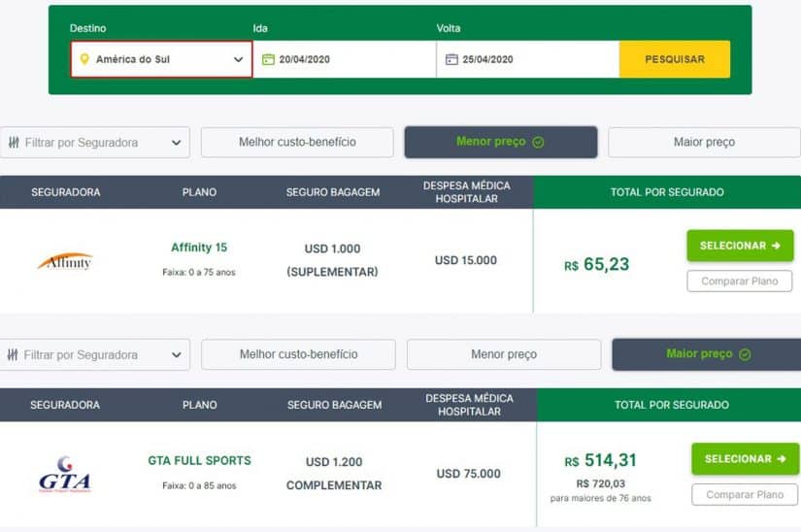801x532 pixels.
Task: Click the Ida date field 20/04/2020
Action: click(345, 59)
